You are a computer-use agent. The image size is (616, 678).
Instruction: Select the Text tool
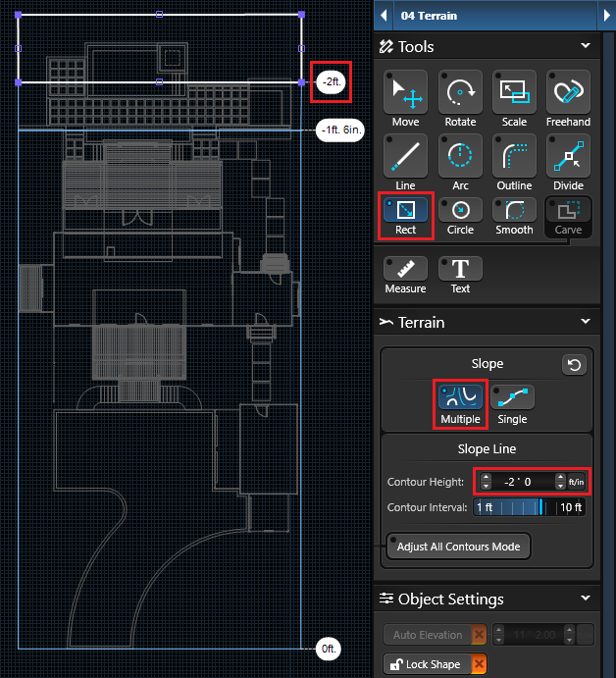[460, 276]
